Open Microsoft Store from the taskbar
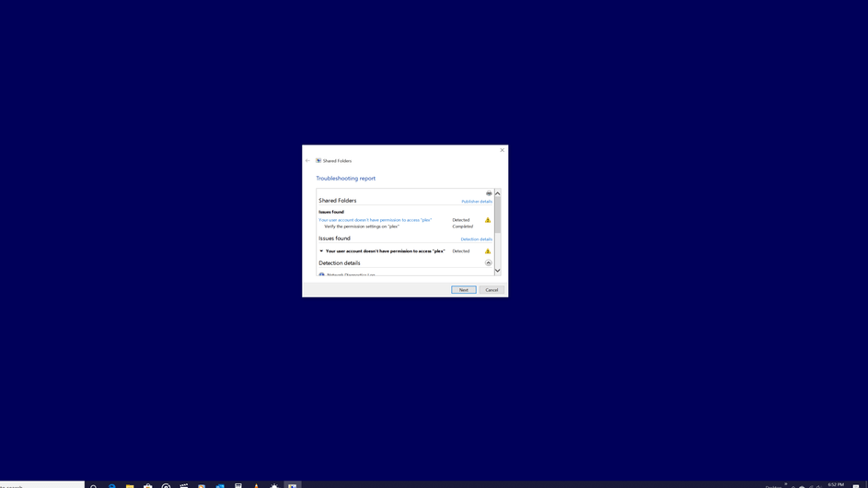Screen dimensions: 868x488 pyautogui.click(x=148, y=486)
